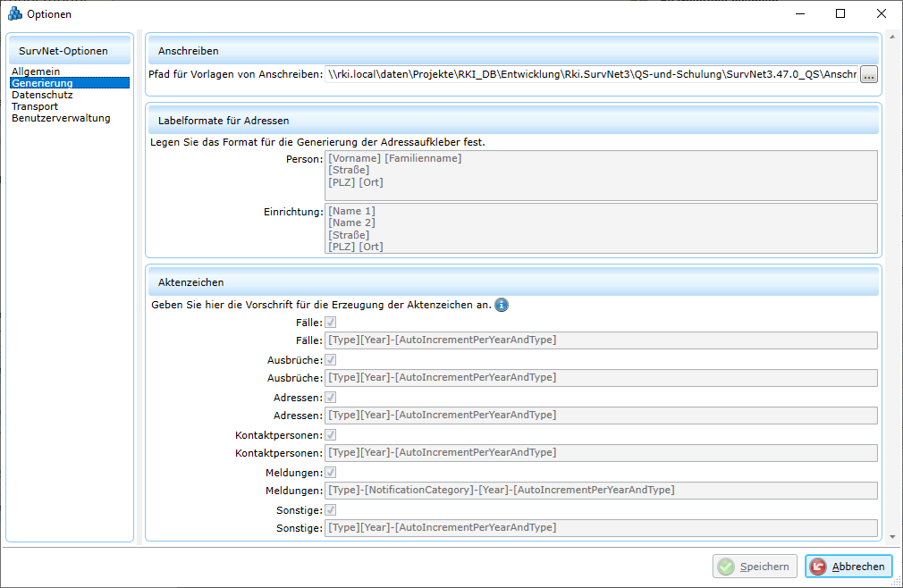Toggle the Meldungen checkbox

tap(331, 472)
